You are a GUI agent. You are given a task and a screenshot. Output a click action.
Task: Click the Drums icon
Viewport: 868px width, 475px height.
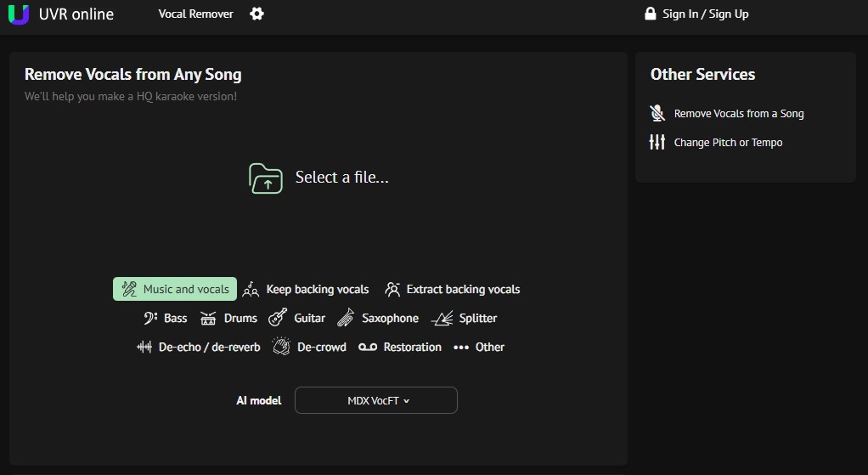pos(208,319)
